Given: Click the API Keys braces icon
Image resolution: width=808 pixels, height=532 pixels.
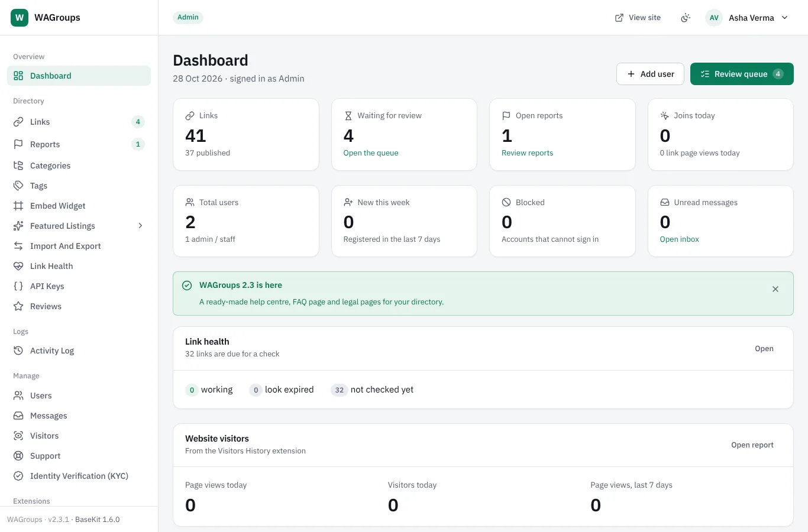Looking at the screenshot, I should tap(18, 286).
